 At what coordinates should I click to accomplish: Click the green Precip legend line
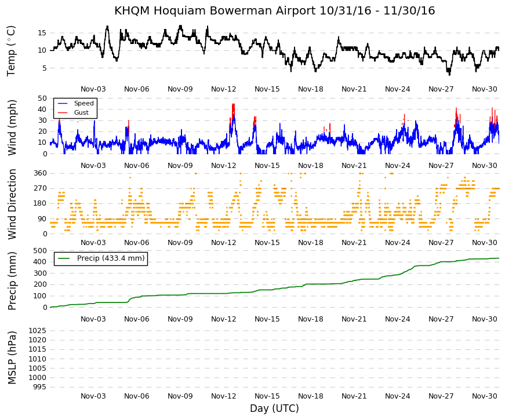[x=63, y=258]
